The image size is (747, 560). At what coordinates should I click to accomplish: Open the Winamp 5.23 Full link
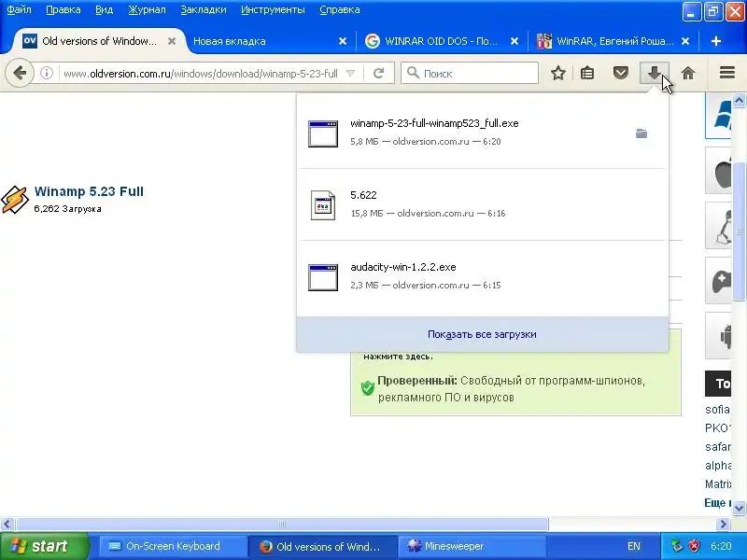89,191
